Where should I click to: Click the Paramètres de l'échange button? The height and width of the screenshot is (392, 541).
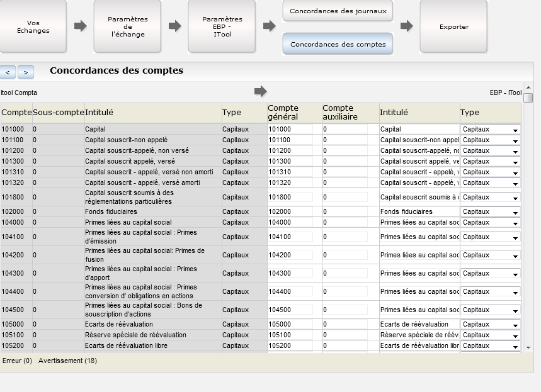pyautogui.click(x=127, y=27)
